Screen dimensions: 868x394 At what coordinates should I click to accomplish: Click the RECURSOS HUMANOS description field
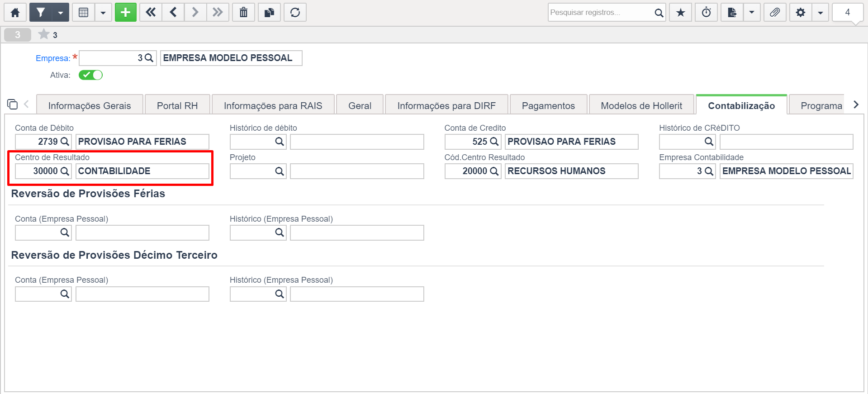pyautogui.click(x=572, y=171)
